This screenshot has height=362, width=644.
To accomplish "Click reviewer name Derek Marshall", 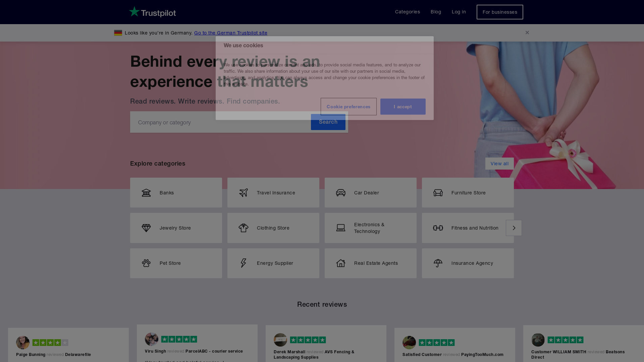I will (289, 352).
